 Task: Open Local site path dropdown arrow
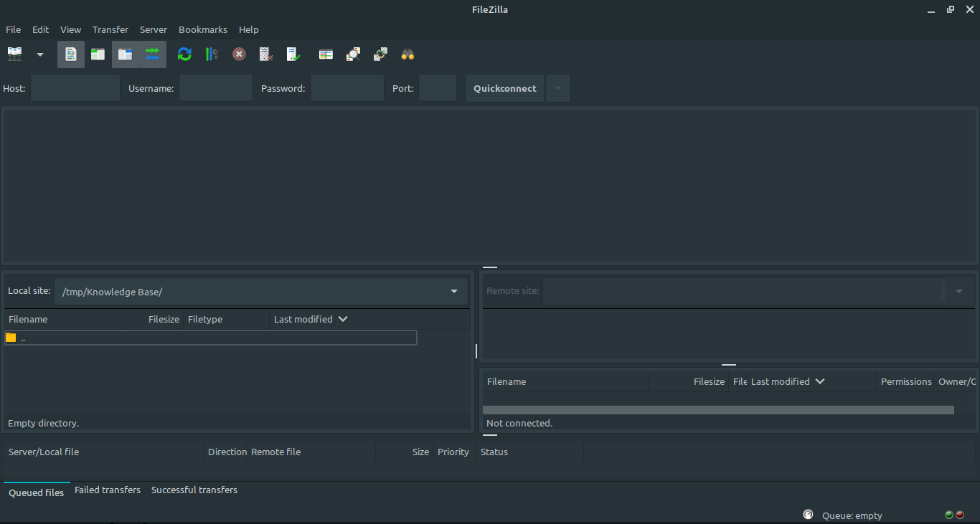pyautogui.click(x=454, y=292)
